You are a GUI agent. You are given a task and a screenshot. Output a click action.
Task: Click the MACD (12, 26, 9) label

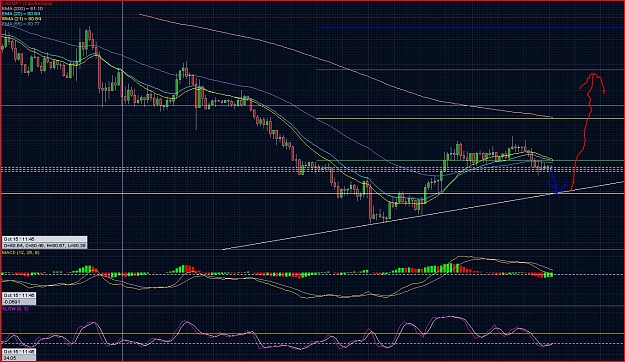(20, 253)
